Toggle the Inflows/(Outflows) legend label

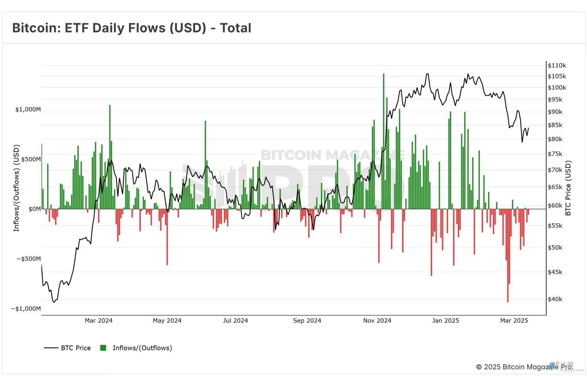142,348
